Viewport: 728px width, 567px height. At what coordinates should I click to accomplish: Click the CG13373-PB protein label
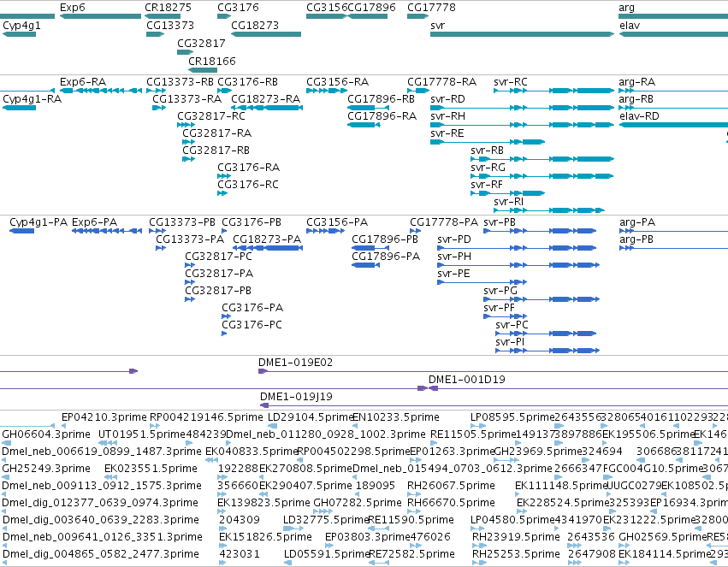pos(182,222)
